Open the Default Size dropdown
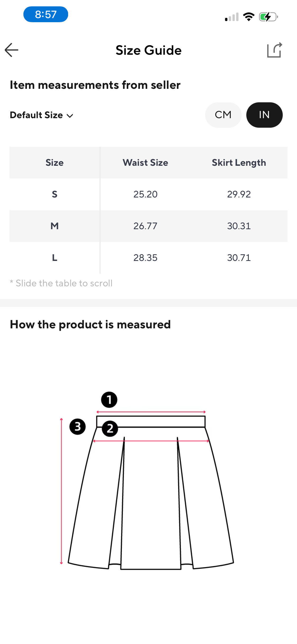Screen dimensions: 297x644 [x=36, y=115]
